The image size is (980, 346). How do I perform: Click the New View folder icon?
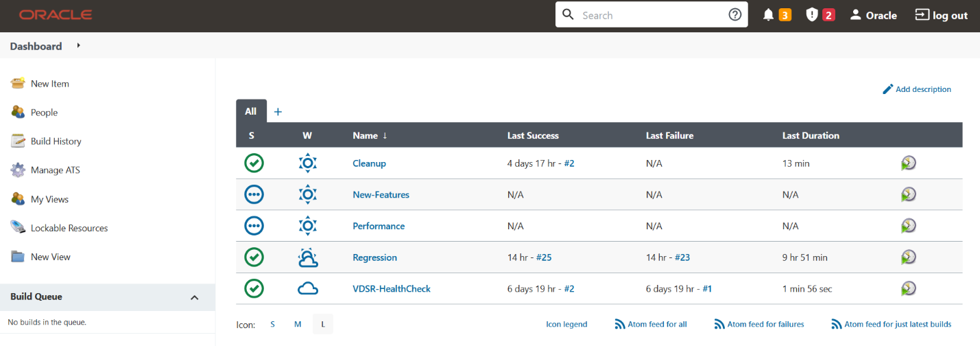coord(18,257)
